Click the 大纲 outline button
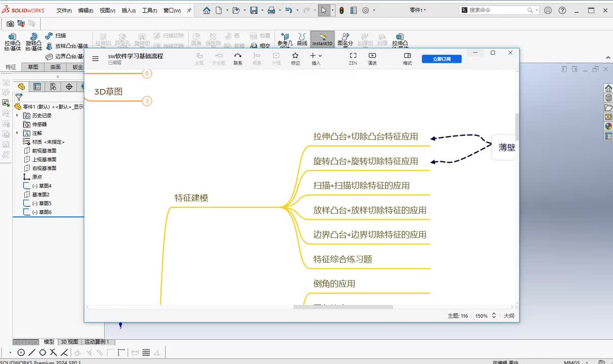The width and height of the screenshot is (613, 364). [x=509, y=315]
